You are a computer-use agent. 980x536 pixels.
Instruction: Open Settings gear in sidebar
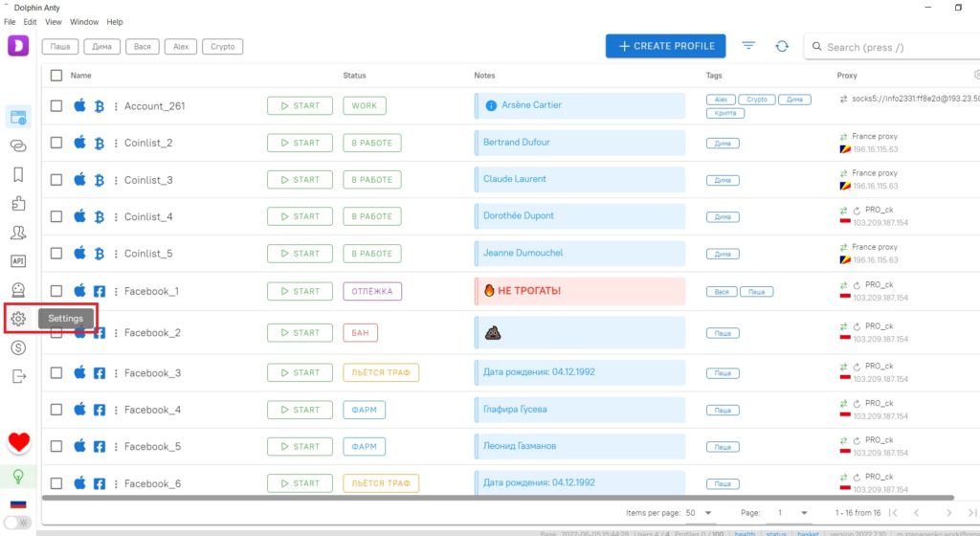(18, 319)
